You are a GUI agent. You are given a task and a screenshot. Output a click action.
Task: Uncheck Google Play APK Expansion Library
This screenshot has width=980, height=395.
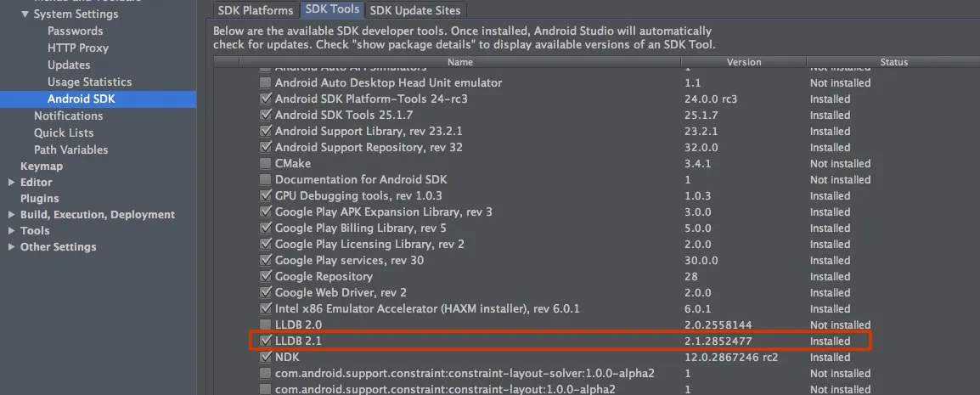[x=266, y=212]
